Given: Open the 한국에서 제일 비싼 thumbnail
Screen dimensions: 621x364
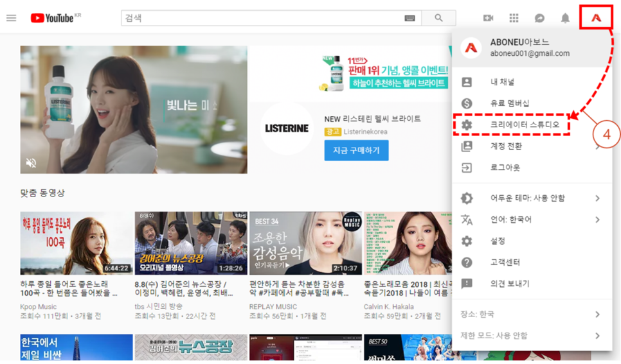Looking at the screenshot, I should (x=76, y=347).
